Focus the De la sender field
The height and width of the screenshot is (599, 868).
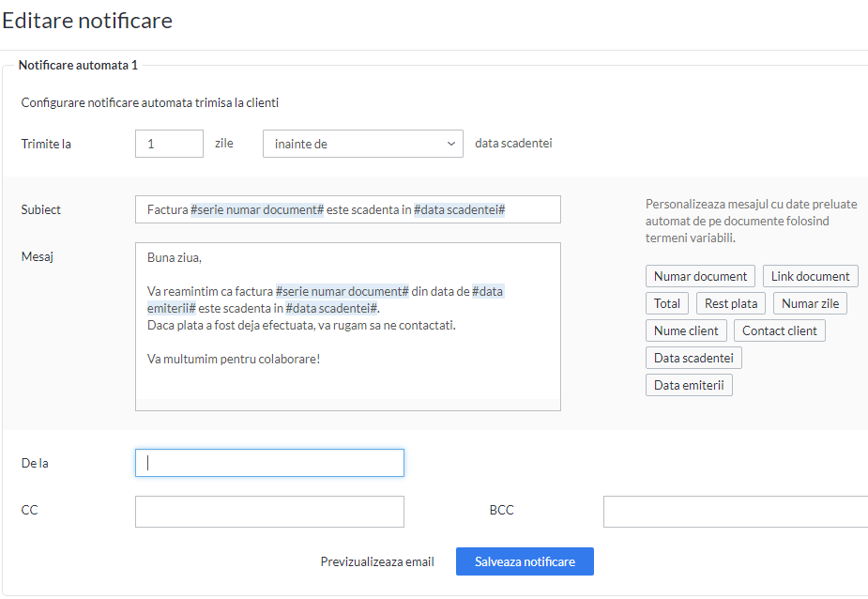[269, 463]
